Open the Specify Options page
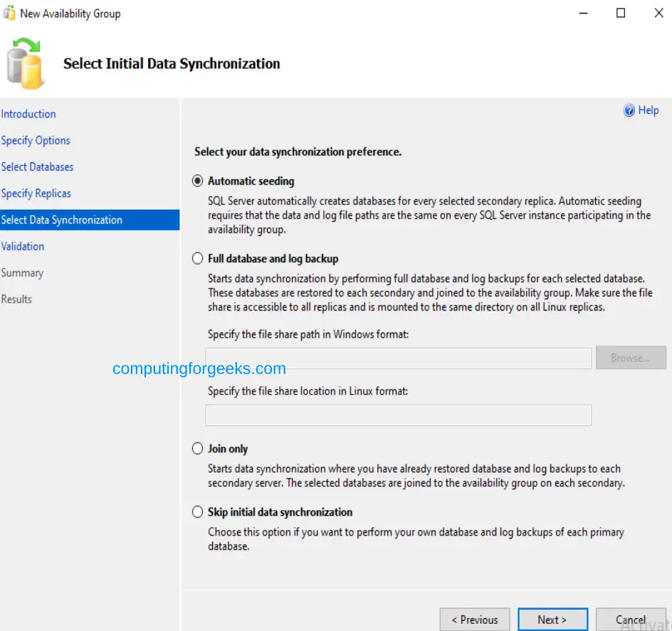Screen dimensions: 672x631 point(36,140)
